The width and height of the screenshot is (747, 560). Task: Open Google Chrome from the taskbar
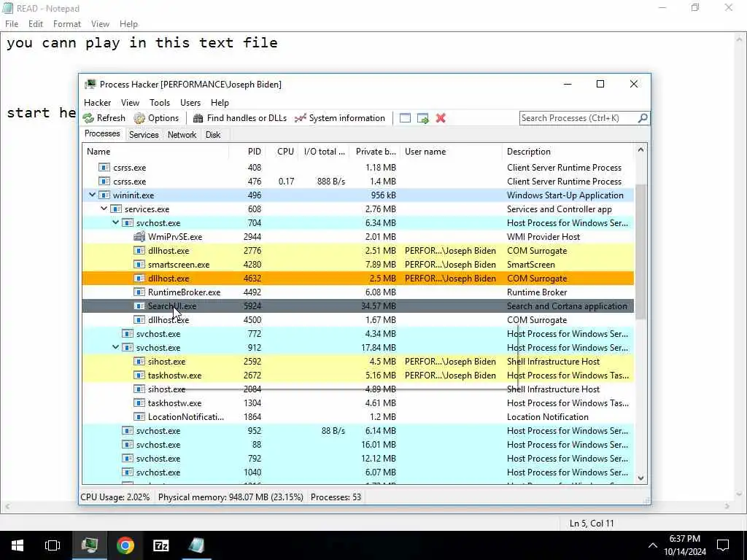pyautogui.click(x=125, y=545)
